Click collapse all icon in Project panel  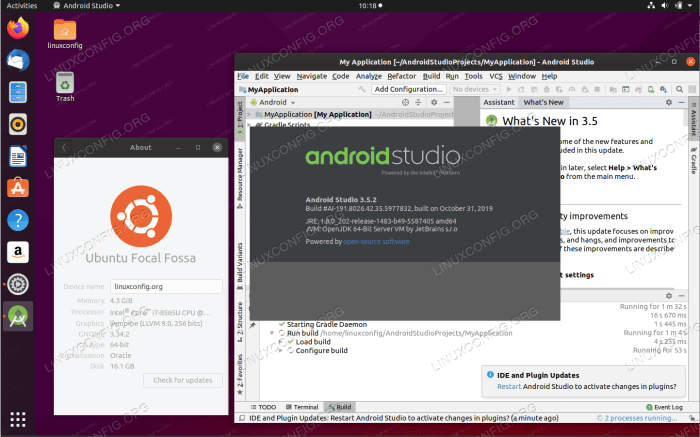point(418,102)
